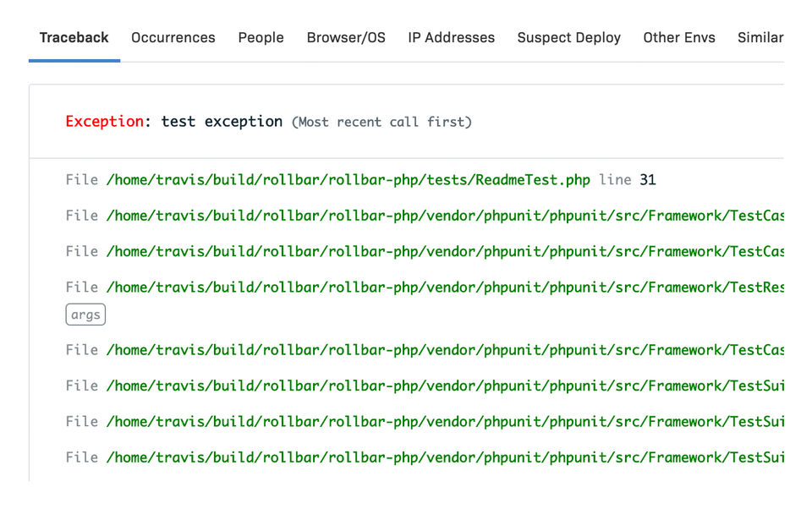Open the last visible stack frame path

(x=445, y=457)
